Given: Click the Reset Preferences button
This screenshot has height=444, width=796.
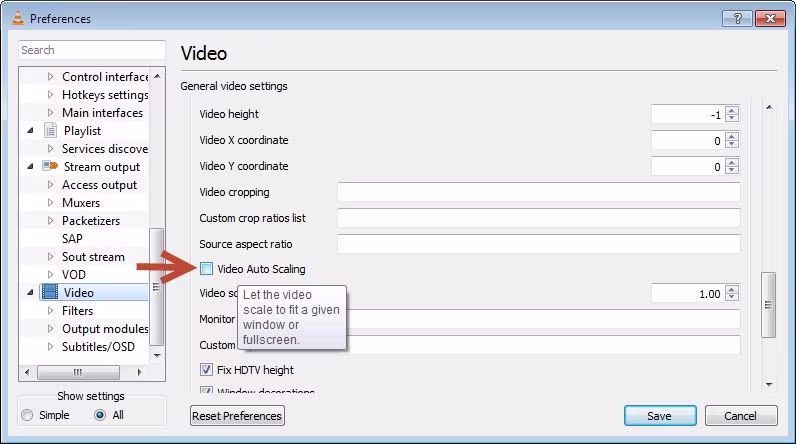Looking at the screenshot, I should coord(237,416).
